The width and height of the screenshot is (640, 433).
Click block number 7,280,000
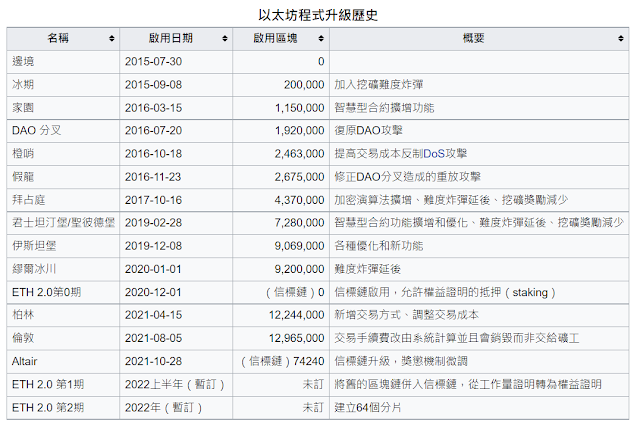(x=300, y=223)
